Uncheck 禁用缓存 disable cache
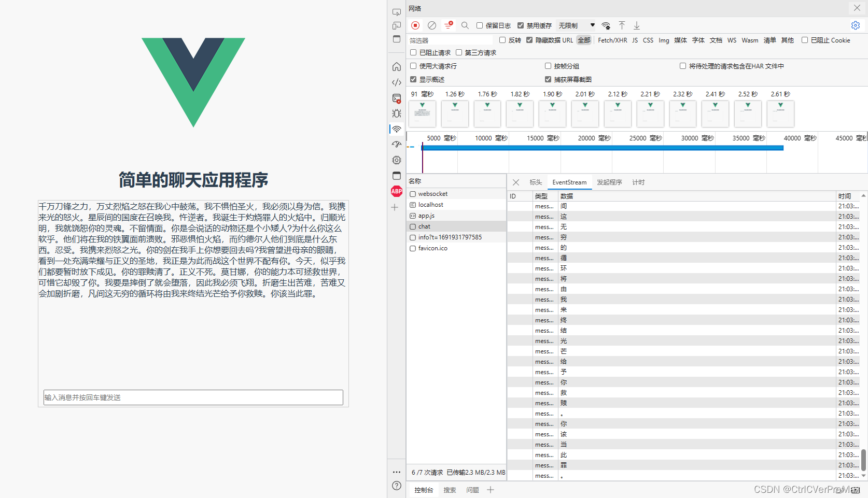This screenshot has width=868, height=498. [x=521, y=25]
